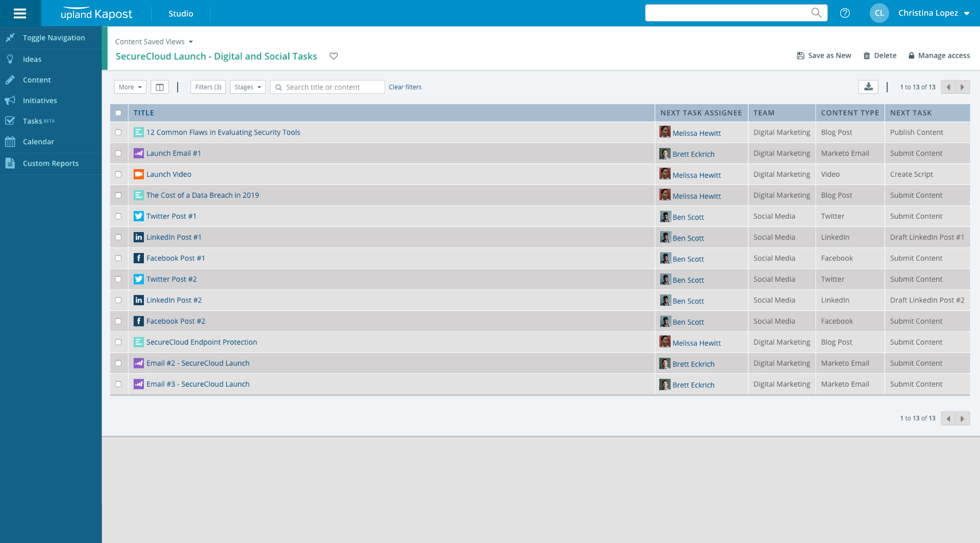Click the Clear filters link

405,87
